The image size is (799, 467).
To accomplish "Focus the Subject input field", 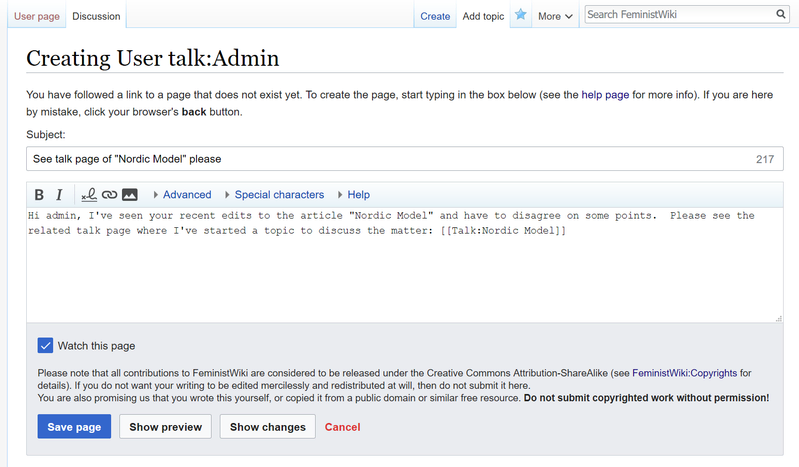I will pyautogui.click(x=405, y=159).
